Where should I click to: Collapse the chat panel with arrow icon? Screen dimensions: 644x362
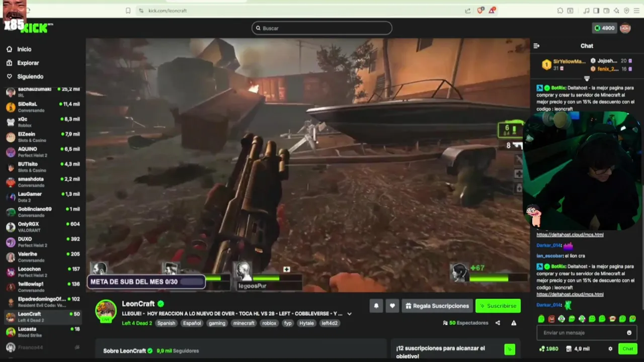coord(536,46)
